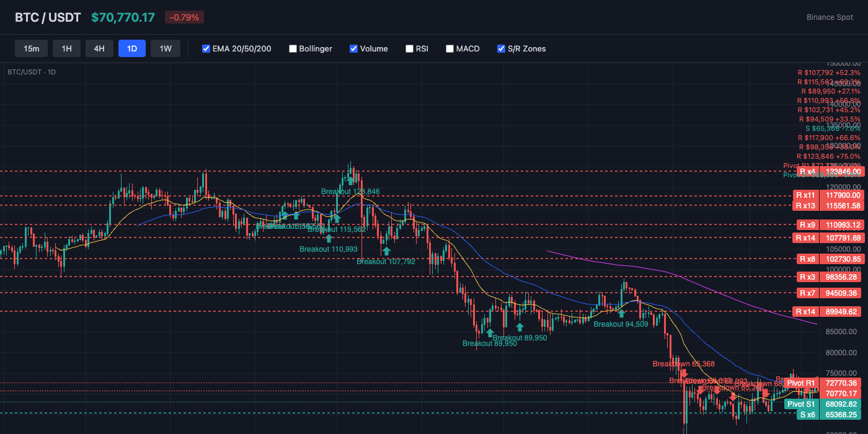
Task: Click the -0.79% change badge
Action: tap(184, 17)
